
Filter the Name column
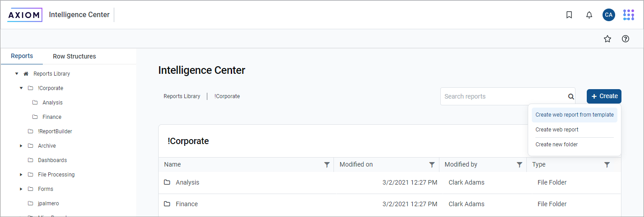(327, 165)
